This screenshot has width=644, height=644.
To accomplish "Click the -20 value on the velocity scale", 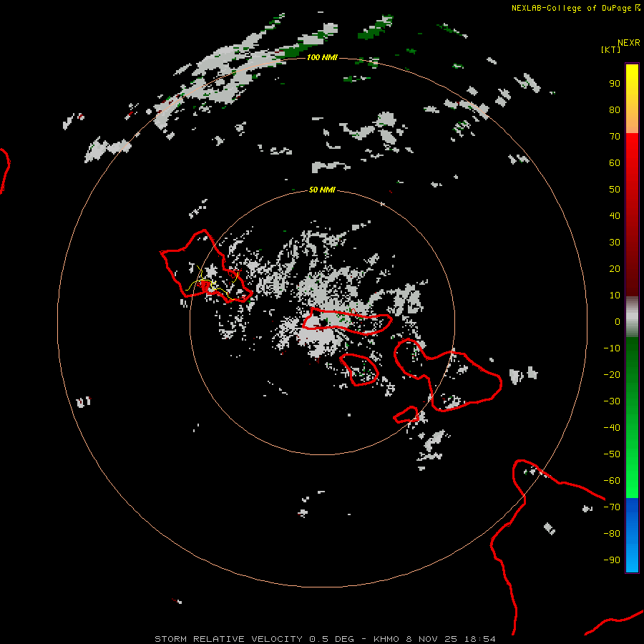I will point(612,374).
